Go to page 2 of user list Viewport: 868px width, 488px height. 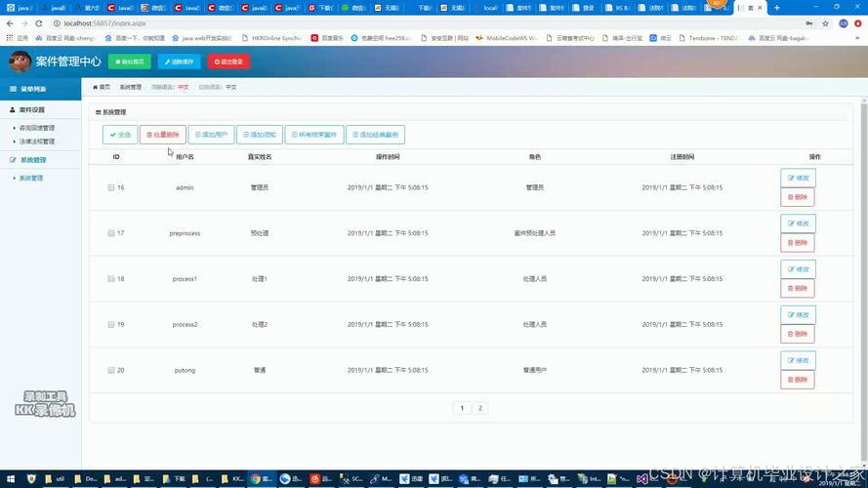[x=480, y=408]
